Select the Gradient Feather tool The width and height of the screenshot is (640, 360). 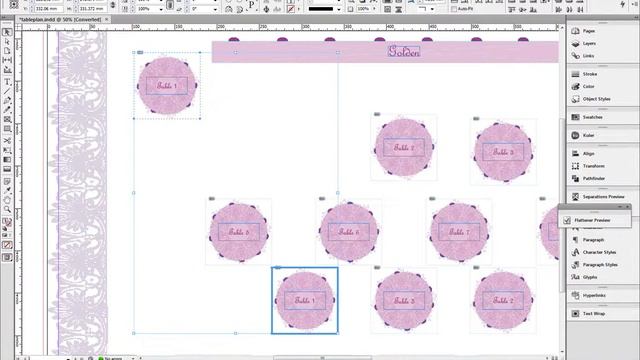click(7, 169)
